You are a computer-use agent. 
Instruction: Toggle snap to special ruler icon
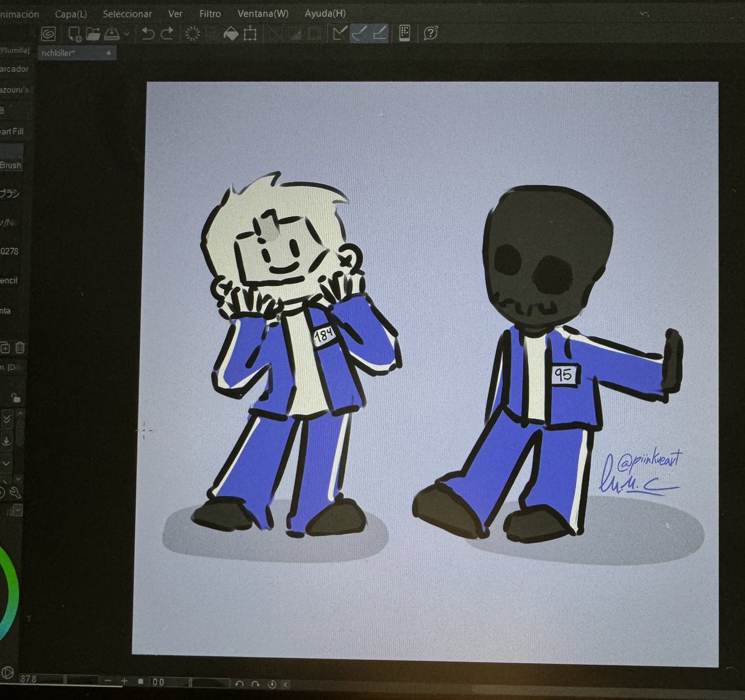(x=359, y=33)
